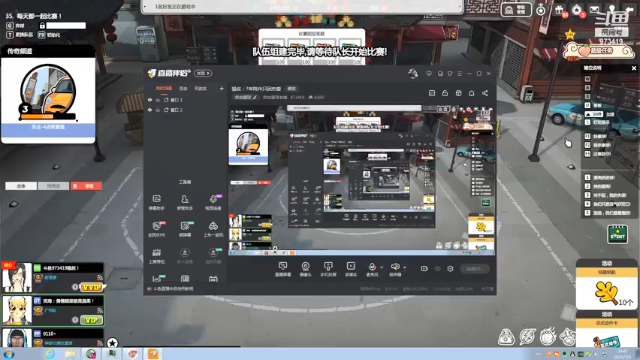Switch to the second scene tab
The image size is (640, 360).
pos(183,88)
